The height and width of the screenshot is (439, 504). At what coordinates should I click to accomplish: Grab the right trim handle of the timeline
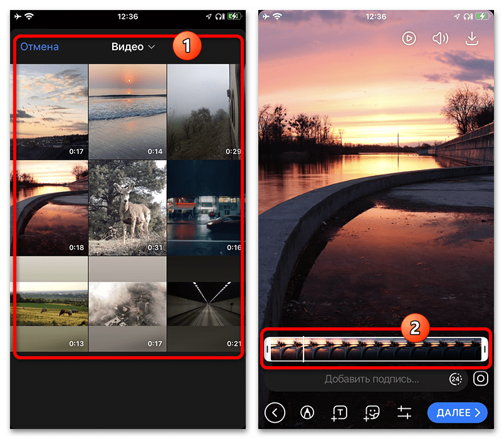coord(485,349)
